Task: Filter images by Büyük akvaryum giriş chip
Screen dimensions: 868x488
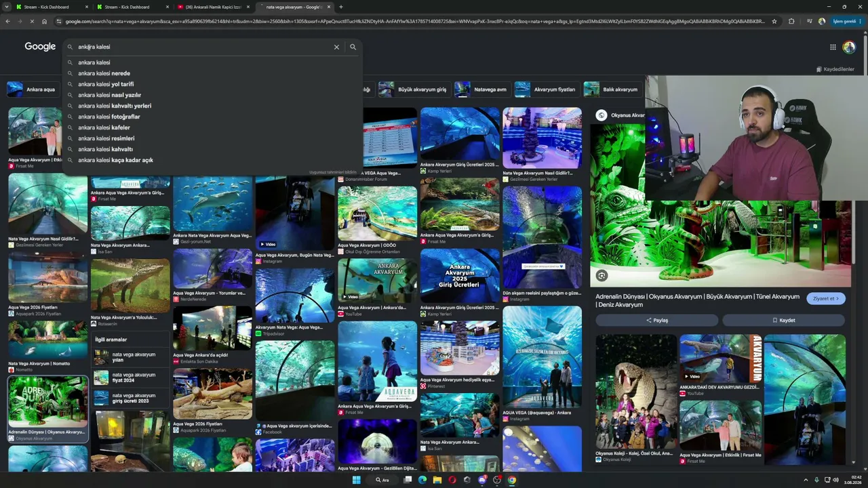Action: pos(413,89)
